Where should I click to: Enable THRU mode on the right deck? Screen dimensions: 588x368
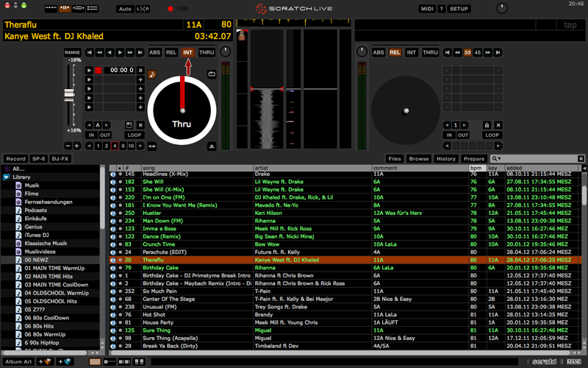click(x=430, y=52)
